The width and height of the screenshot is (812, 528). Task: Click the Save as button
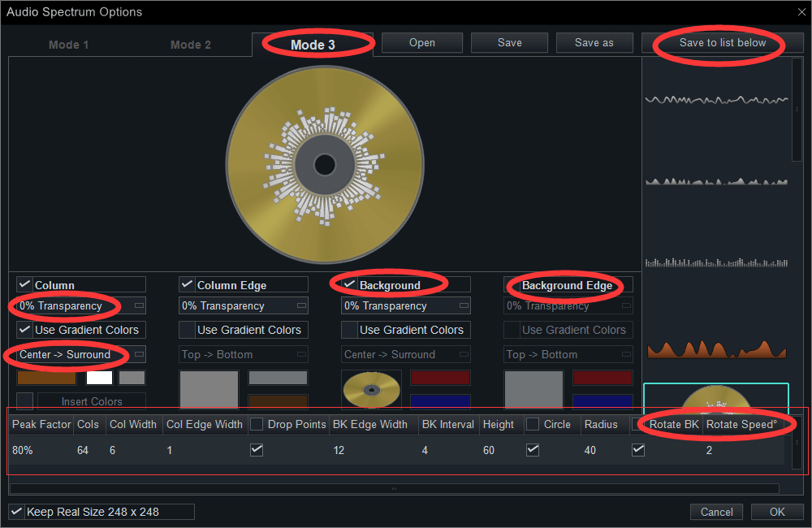point(594,42)
